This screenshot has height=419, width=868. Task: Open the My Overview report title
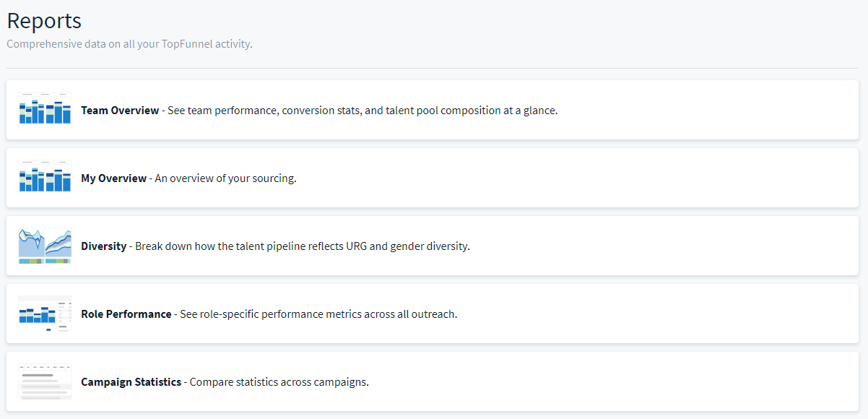[x=113, y=178]
